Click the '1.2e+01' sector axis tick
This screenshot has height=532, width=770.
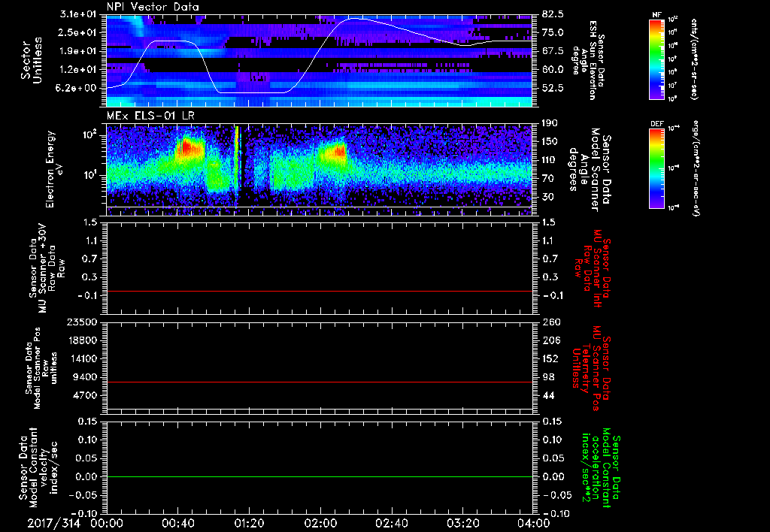[80, 69]
